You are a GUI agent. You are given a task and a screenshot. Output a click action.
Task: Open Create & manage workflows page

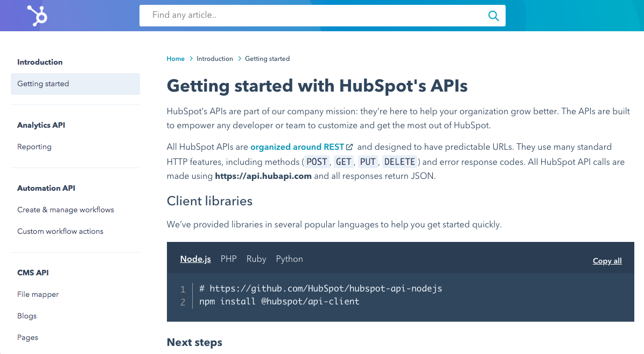click(66, 210)
